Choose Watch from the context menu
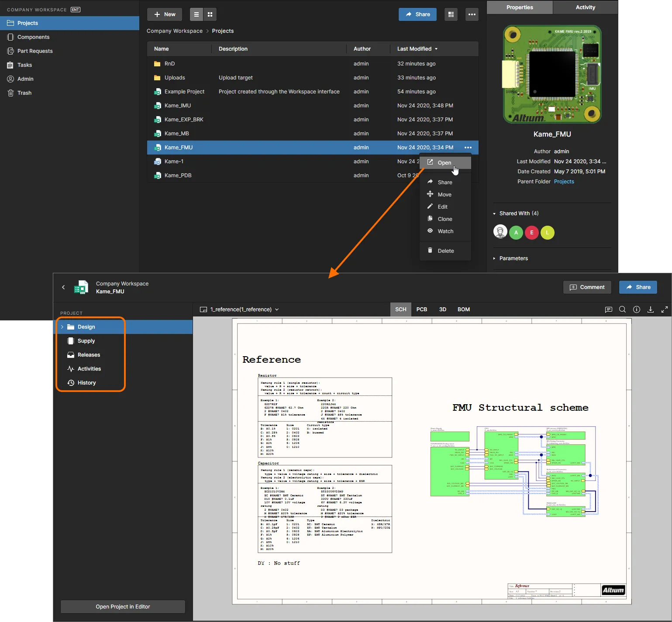The image size is (672, 622). (x=445, y=231)
